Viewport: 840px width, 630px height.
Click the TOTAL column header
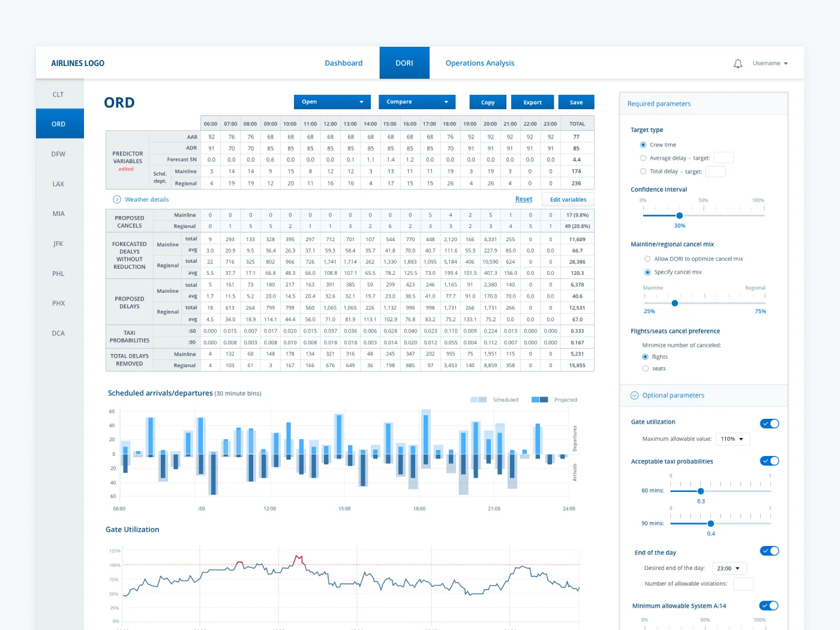577,124
